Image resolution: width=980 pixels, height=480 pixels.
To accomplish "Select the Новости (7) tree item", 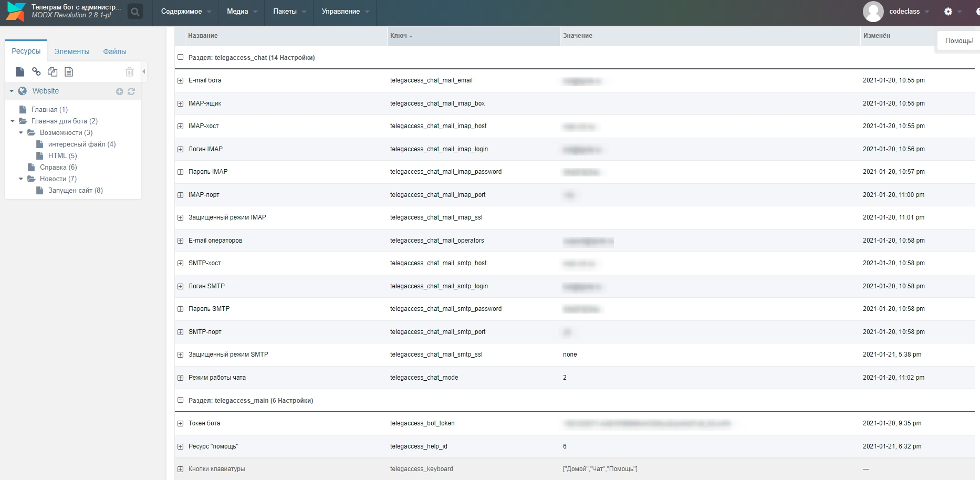I will click(58, 179).
